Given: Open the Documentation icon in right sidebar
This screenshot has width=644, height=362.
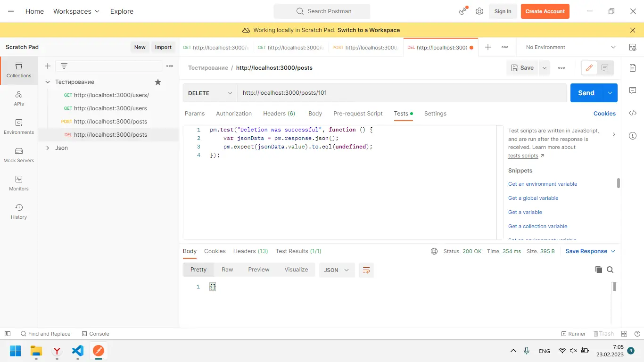Looking at the screenshot, I should click(633, 68).
